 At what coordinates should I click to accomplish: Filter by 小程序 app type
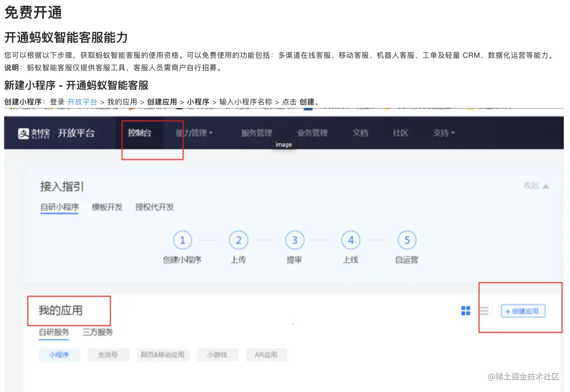59,355
